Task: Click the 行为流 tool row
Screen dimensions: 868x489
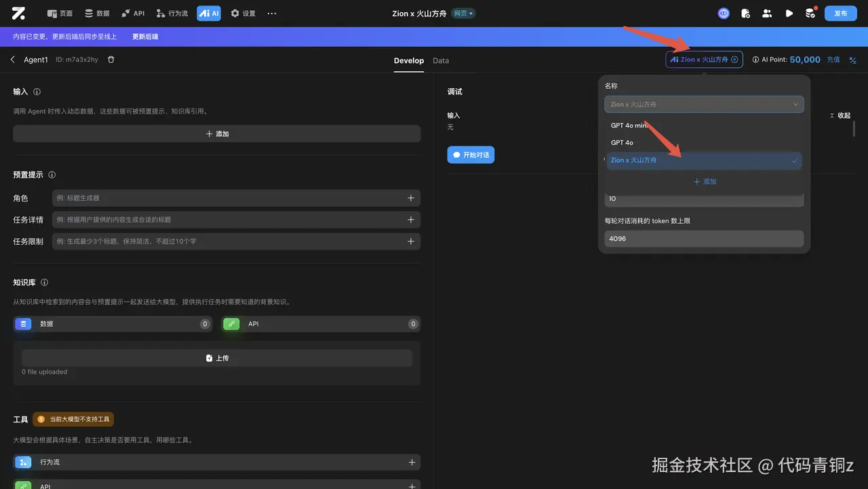Action: (x=217, y=462)
